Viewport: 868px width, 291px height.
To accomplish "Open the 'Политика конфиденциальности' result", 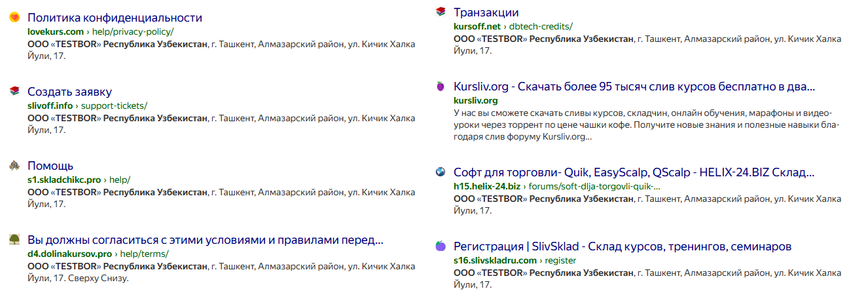I will pyautogui.click(x=115, y=18).
